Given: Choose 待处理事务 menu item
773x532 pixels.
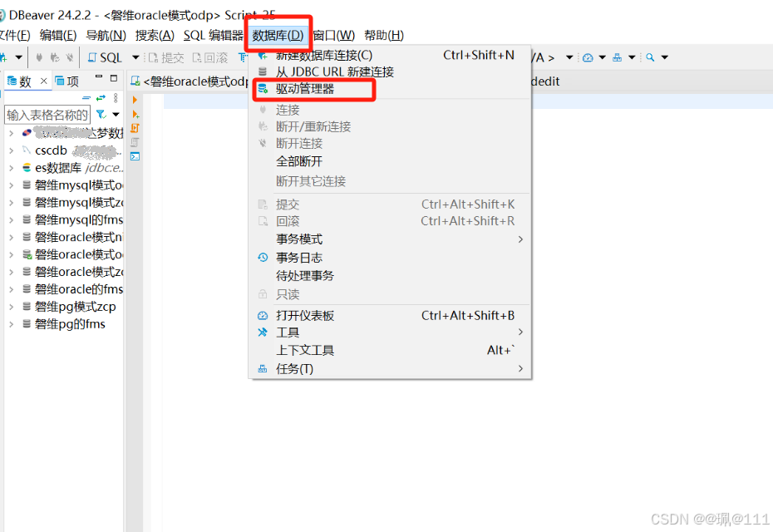Looking at the screenshot, I should tap(390, 276).
